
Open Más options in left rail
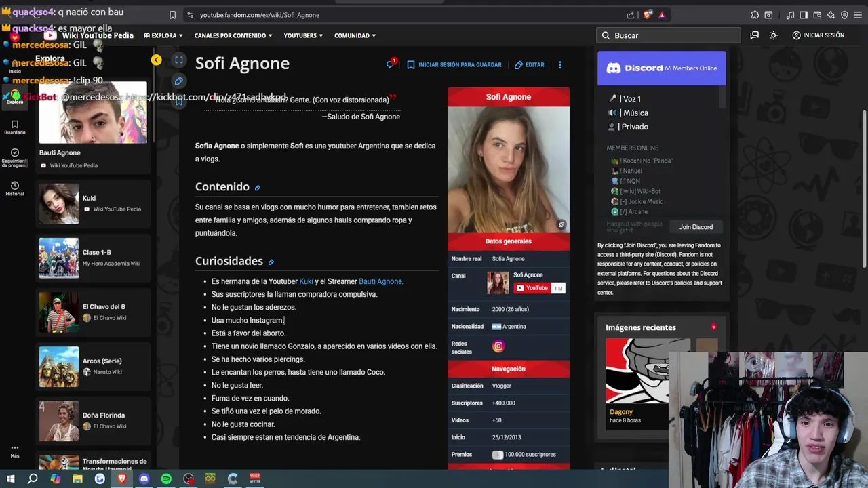point(15,451)
